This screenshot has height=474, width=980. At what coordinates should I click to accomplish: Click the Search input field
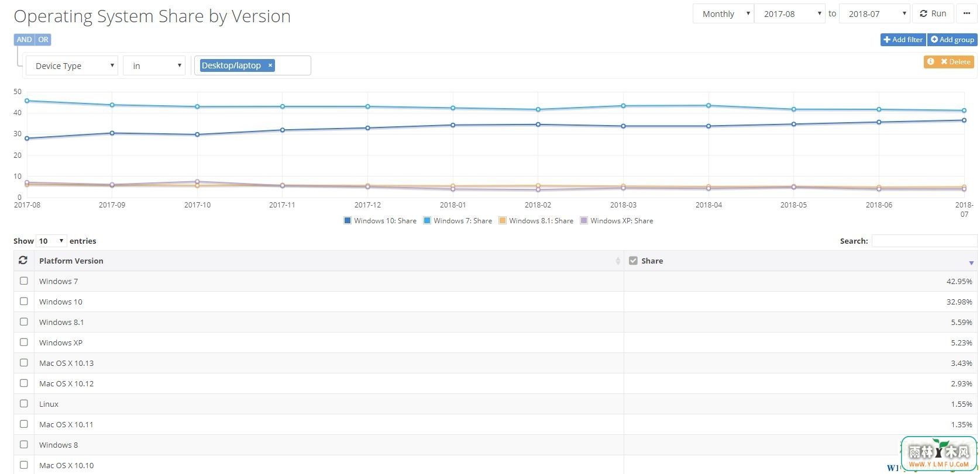(x=924, y=241)
